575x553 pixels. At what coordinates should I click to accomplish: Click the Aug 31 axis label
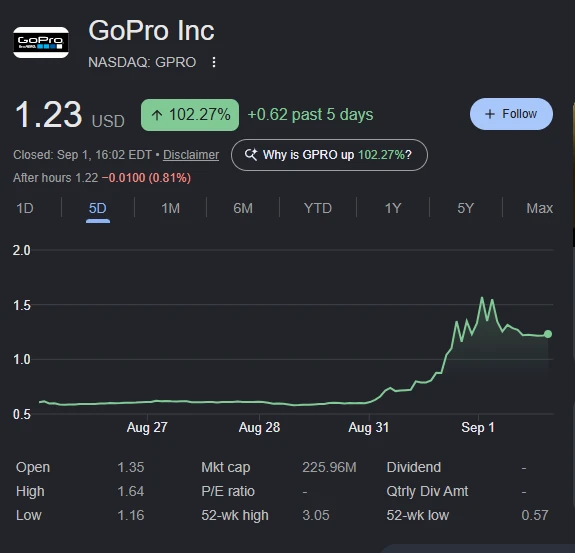369,427
